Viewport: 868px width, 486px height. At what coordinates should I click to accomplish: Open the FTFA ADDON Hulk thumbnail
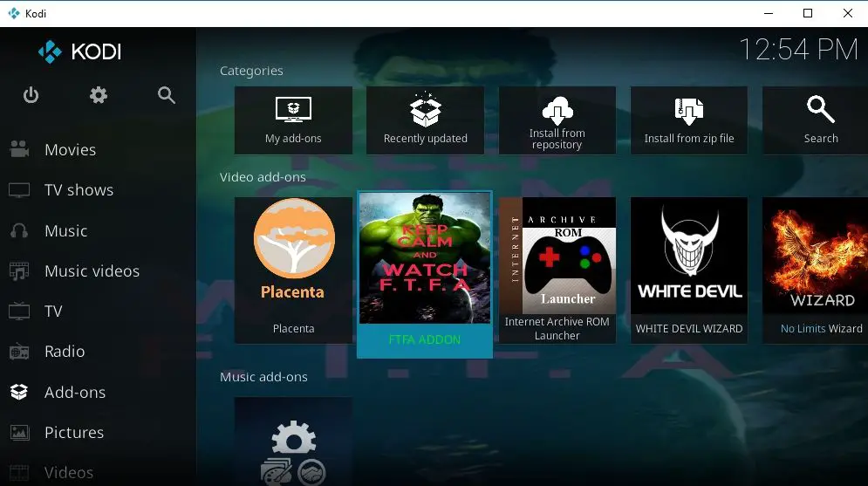(x=425, y=258)
